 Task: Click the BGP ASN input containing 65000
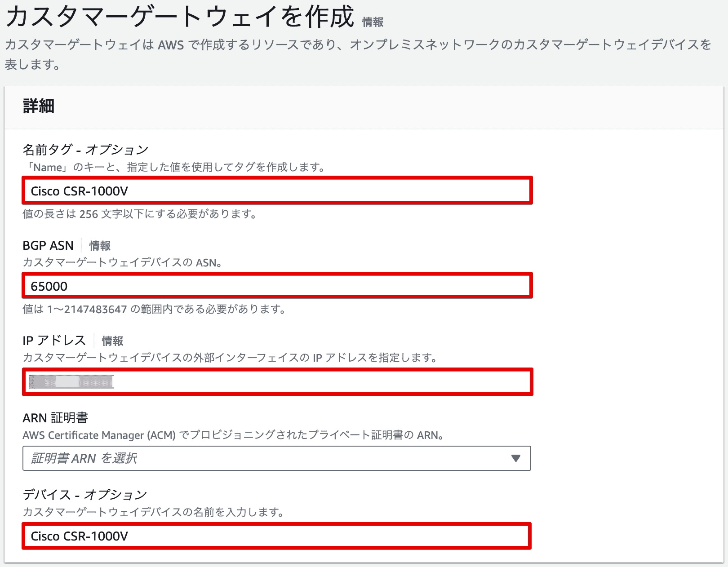click(277, 286)
